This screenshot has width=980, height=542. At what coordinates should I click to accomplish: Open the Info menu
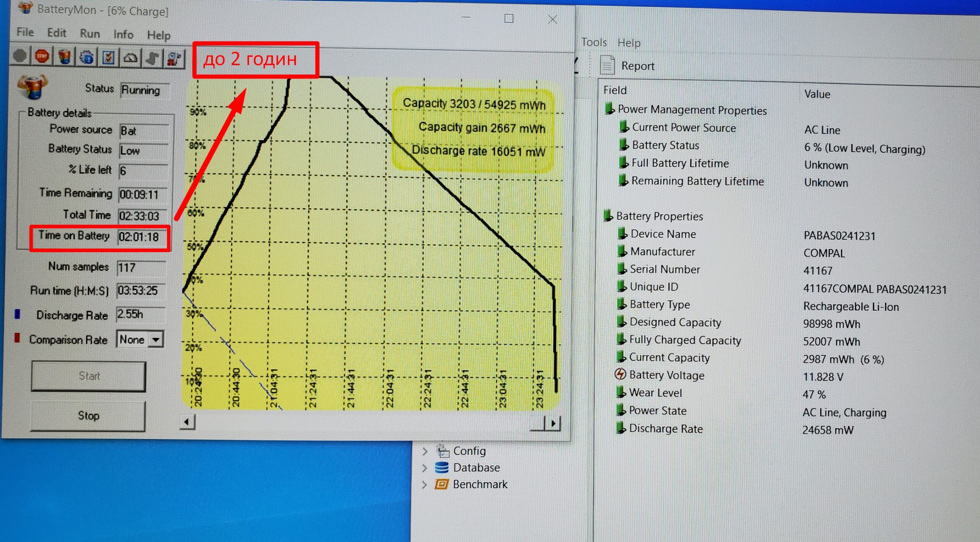(123, 34)
